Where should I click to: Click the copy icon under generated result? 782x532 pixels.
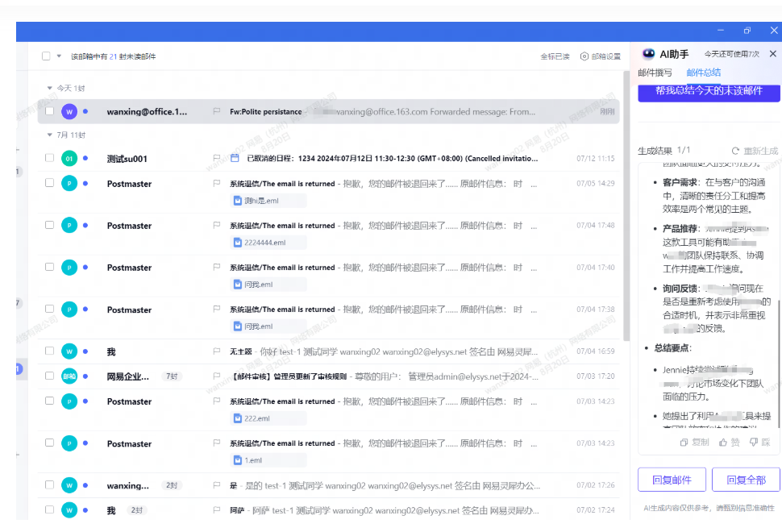tap(684, 443)
